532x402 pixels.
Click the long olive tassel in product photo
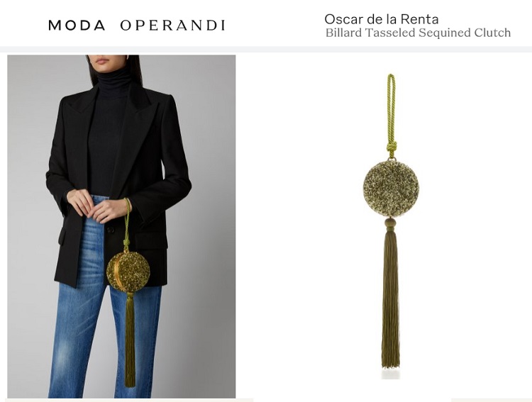(x=391, y=298)
